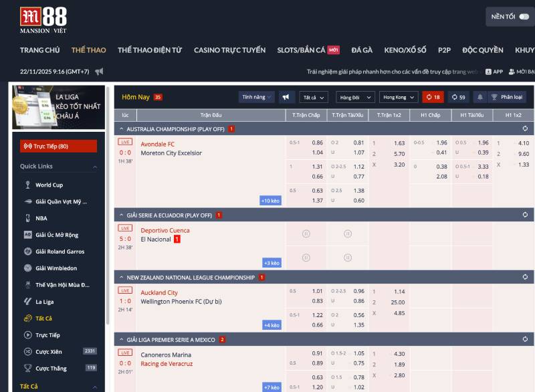The image size is (535, 392).
Task: Click the announcement megaphone button in the toolbar
Action: point(286,97)
